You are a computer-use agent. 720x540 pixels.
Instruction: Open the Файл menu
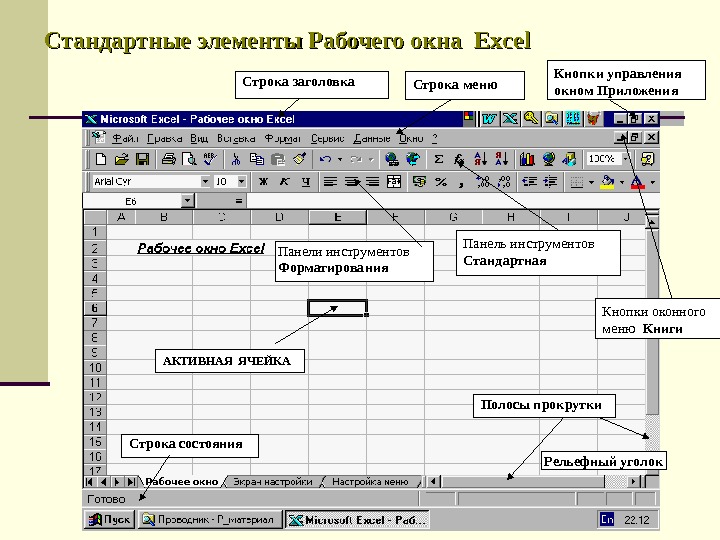coord(125,138)
